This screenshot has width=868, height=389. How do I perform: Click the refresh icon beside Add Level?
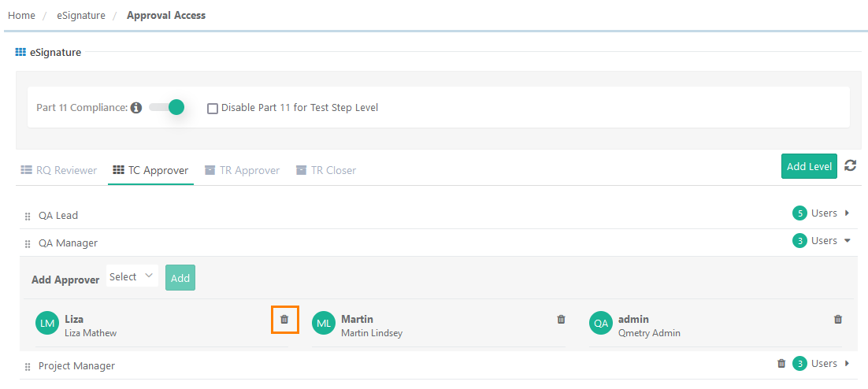[x=850, y=165]
